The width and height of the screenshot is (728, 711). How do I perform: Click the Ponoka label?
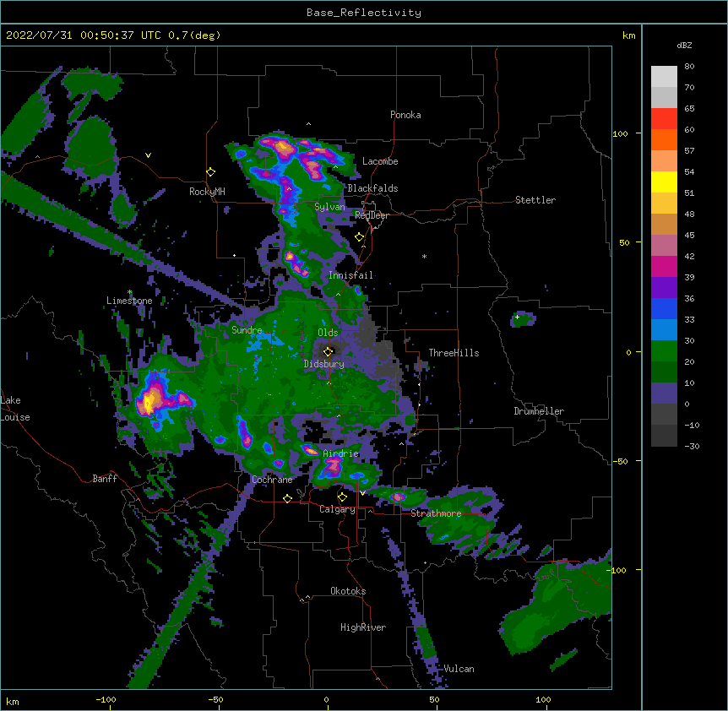click(x=405, y=115)
